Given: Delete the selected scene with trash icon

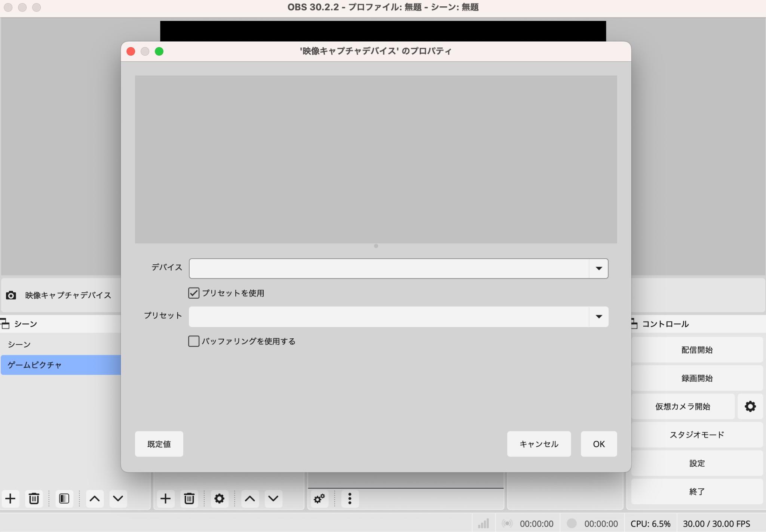Looking at the screenshot, I should click(x=34, y=498).
